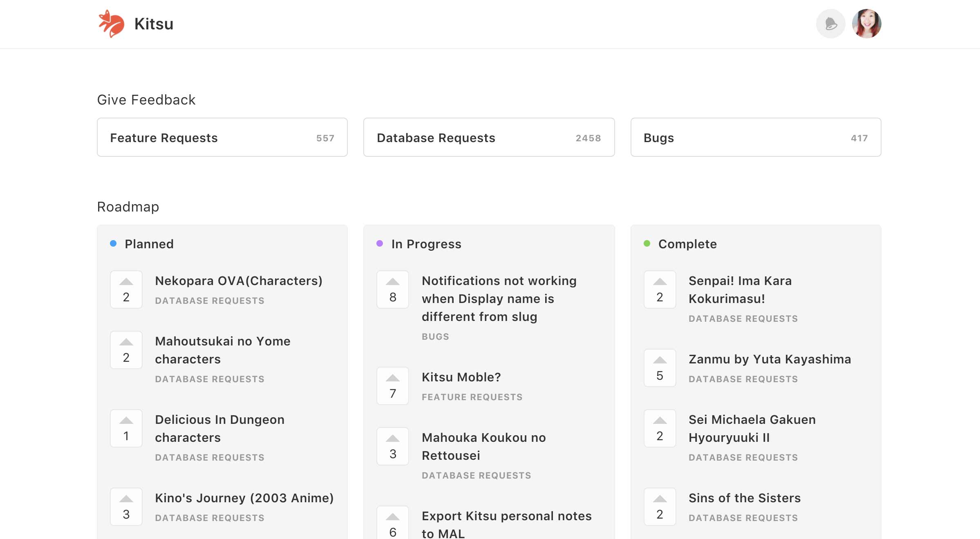The height and width of the screenshot is (539, 980).
Task: Click the 2458 Database Requests count
Action: point(588,138)
